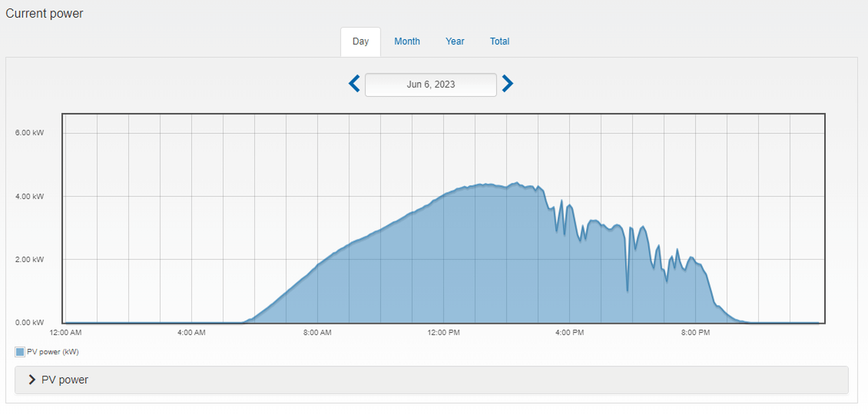Click the 2.00 kW y-axis label

[x=29, y=259]
